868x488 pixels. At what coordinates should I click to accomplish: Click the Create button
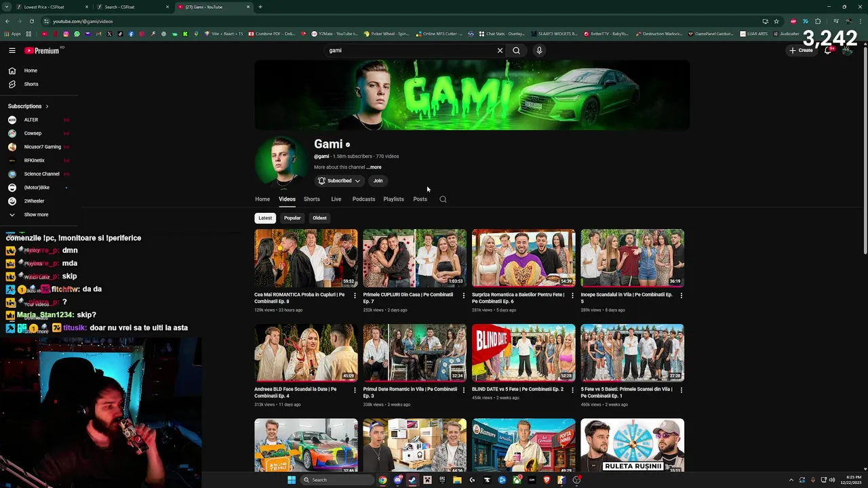[x=801, y=50]
